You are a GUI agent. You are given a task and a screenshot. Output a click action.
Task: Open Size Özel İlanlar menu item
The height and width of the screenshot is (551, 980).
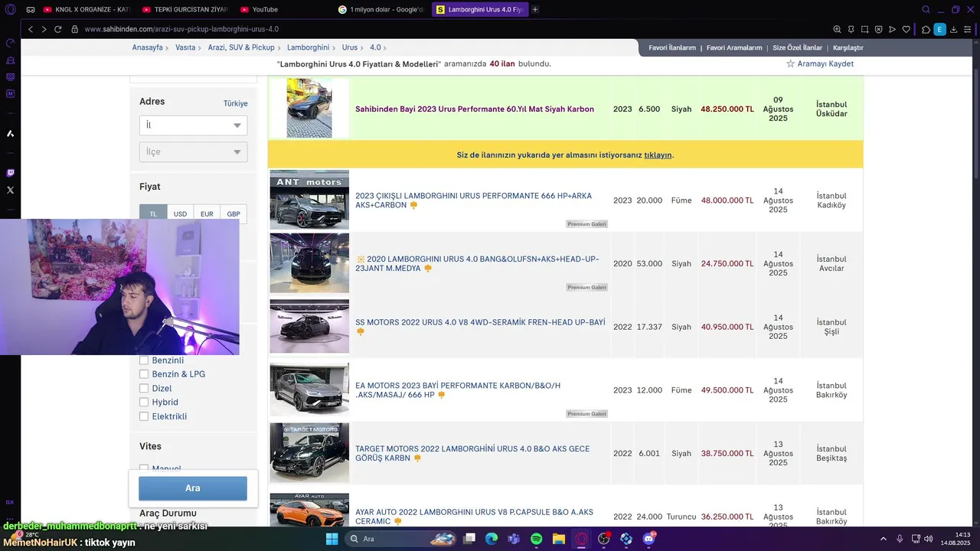[797, 47]
